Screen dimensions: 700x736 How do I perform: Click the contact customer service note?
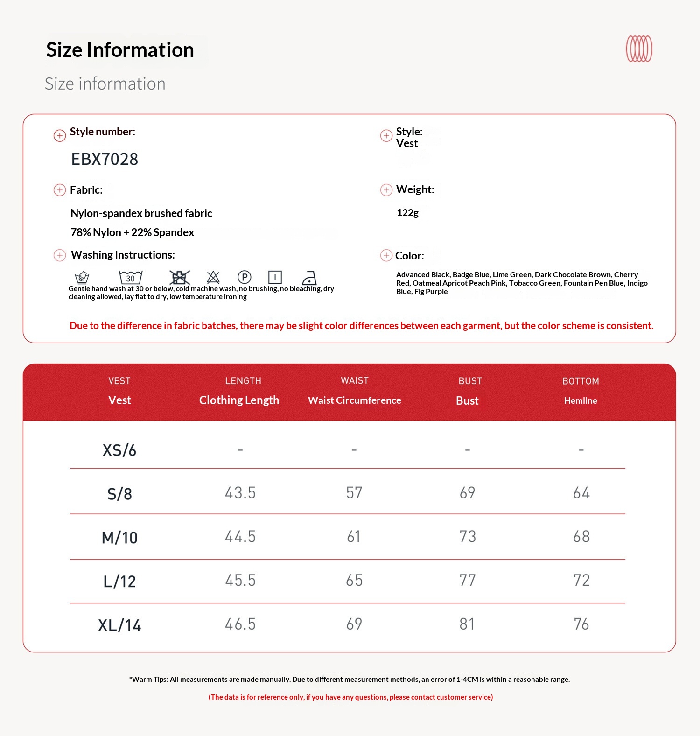(350, 697)
